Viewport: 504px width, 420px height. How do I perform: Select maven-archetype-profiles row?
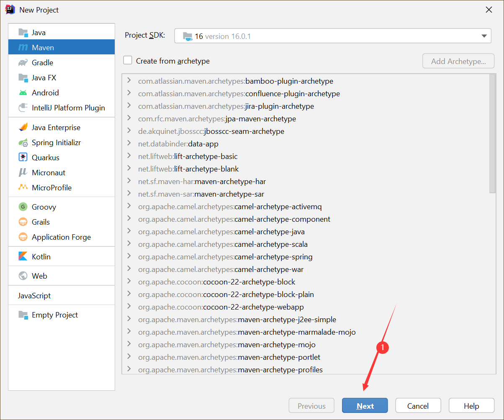tap(306, 369)
